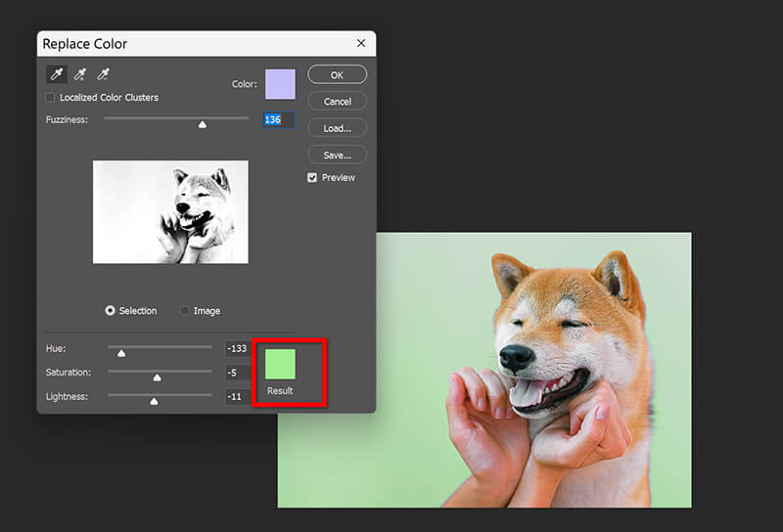
Task: Click the Fuzziness value field 136
Action: 279,119
